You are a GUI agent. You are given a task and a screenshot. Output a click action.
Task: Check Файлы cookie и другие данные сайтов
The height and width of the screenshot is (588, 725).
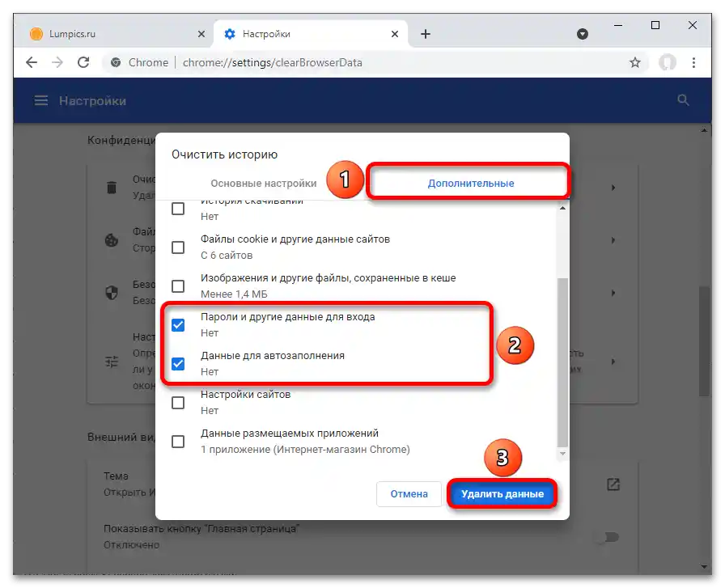pyautogui.click(x=178, y=247)
